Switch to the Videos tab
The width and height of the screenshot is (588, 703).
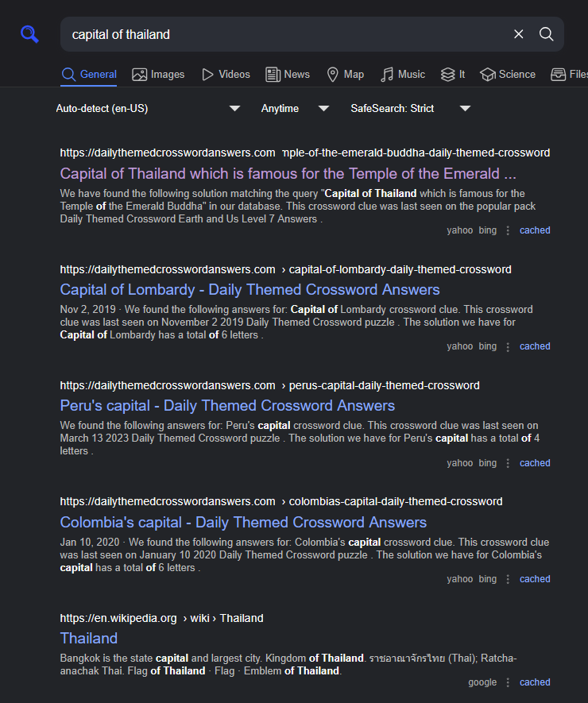226,75
